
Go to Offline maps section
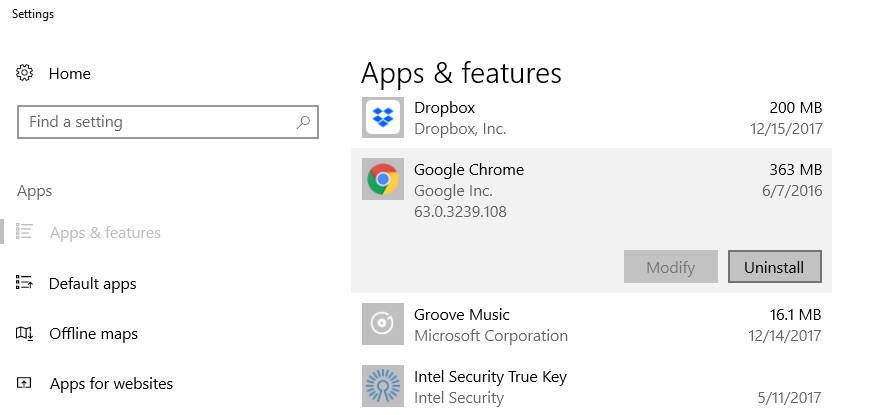coord(93,334)
